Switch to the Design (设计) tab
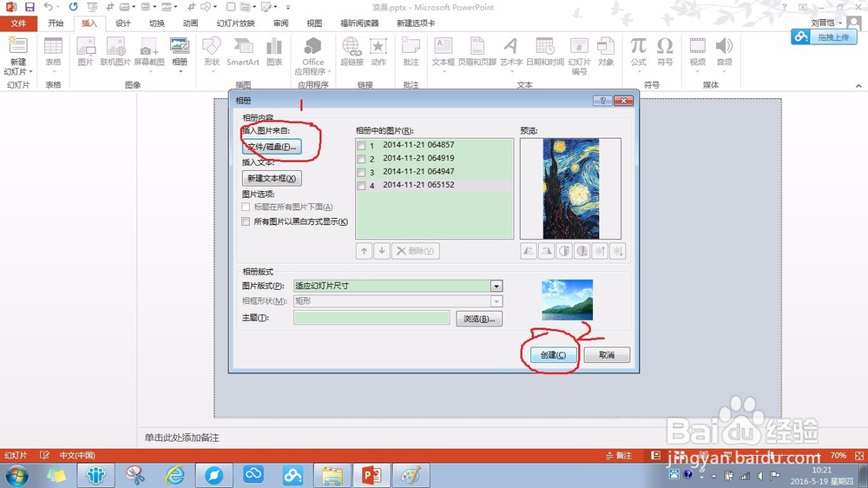Image resolution: width=868 pixels, height=488 pixels. tap(123, 23)
